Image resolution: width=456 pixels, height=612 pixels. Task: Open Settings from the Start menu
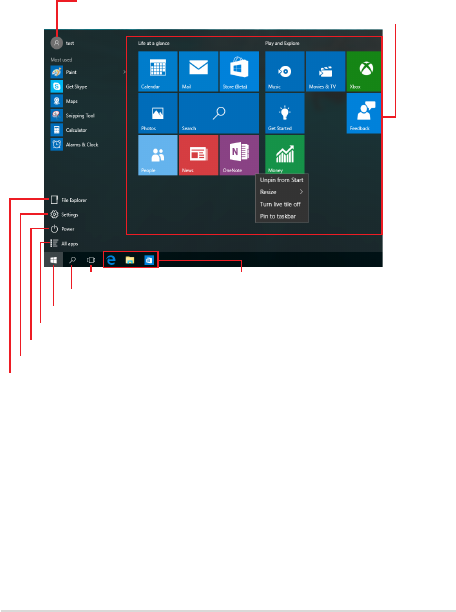(64, 215)
